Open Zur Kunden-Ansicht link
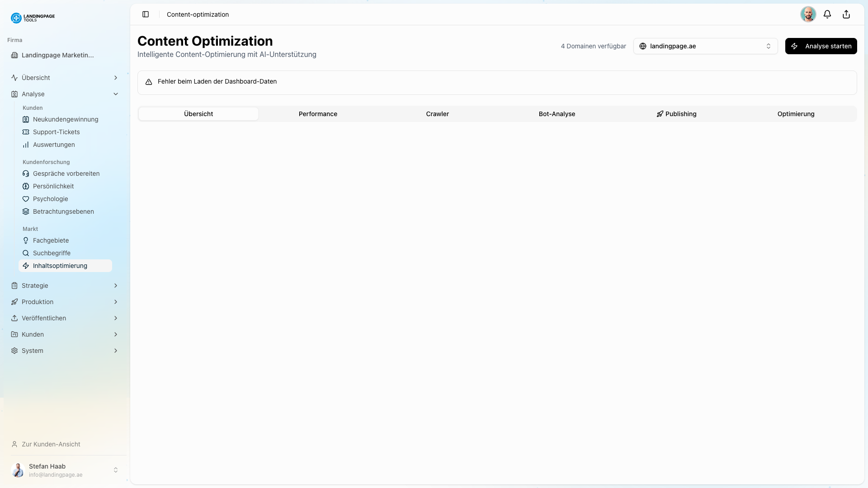 [x=51, y=444]
